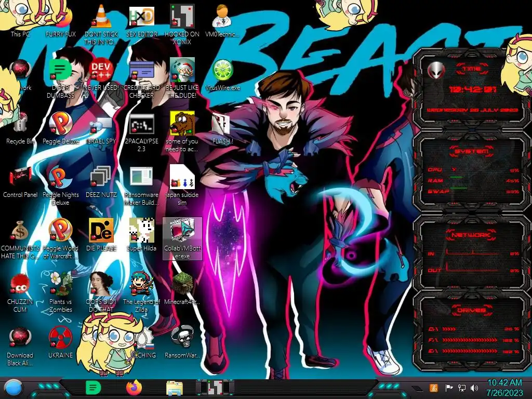Open the Action Center flag tray icon
This screenshot has width=532, height=399.
[449, 388]
